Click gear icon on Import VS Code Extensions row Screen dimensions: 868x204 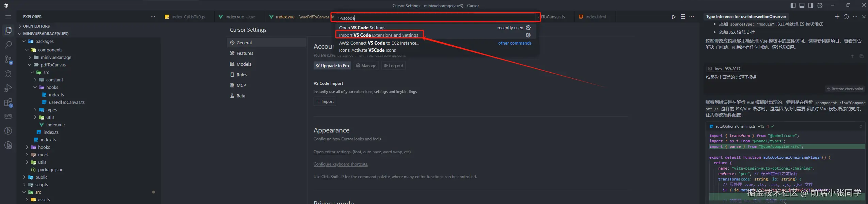click(x=528, y=35)
